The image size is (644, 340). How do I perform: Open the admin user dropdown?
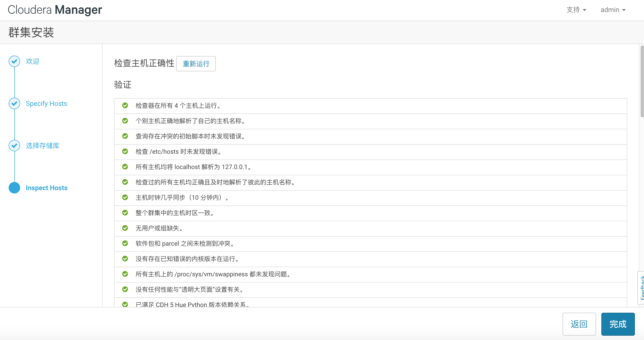613,10
